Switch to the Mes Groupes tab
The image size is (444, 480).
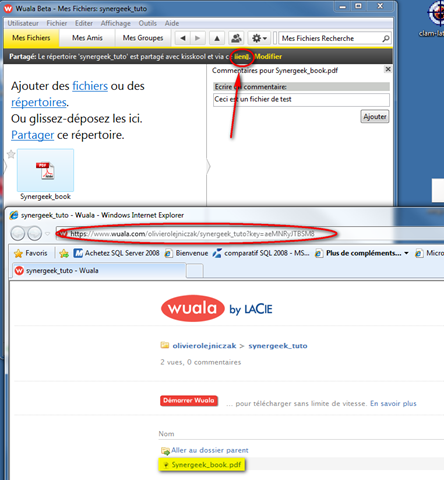143,38
